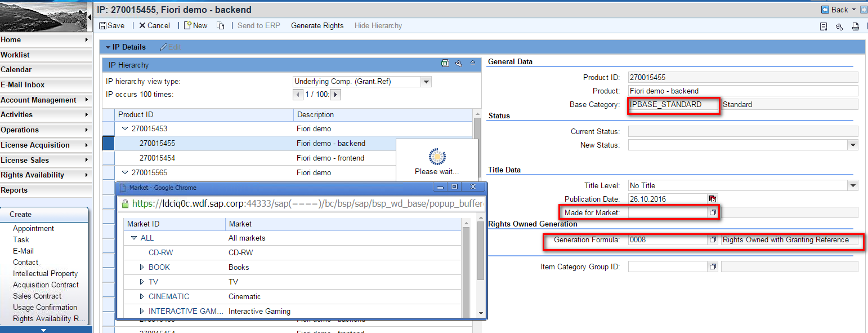The width and height of the screenshot is (868, 333).
Task: Expand INTERACTIVE GAM... node in Market popup
Action: click(142, 311)
